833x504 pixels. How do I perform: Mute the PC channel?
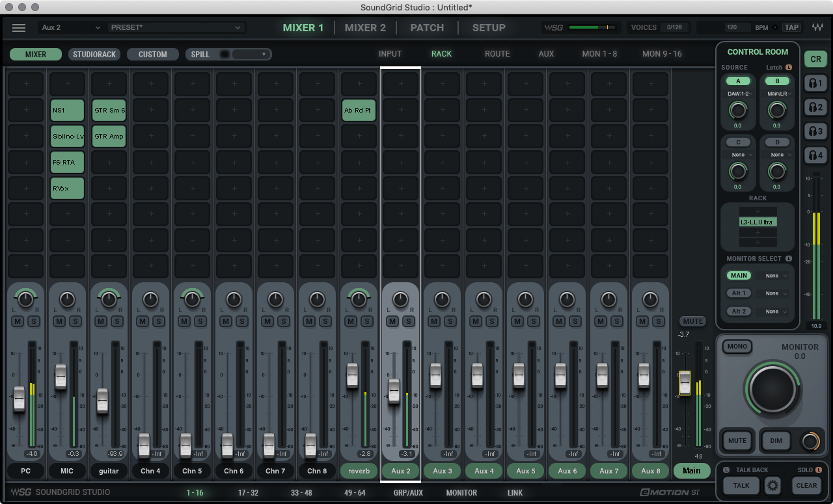[x=18, y=321]
